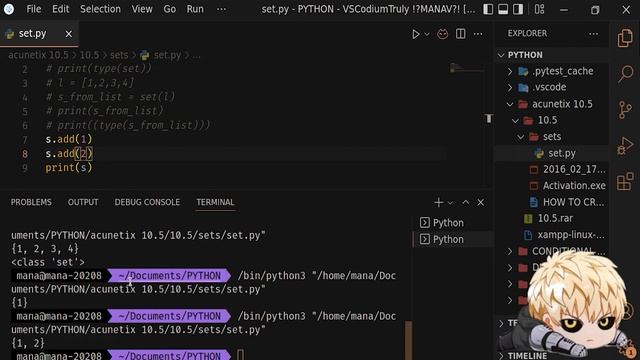Viewport: 640px width, 360px height.
Task: Close the terminal panel
Action: pyautogui.click(x=481, y=202)
